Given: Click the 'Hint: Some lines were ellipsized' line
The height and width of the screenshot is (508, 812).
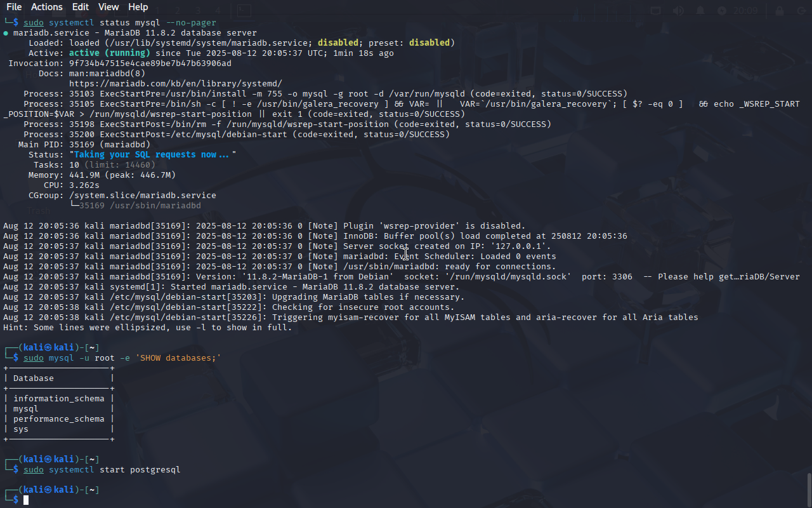Looking at the screenshot, I should (148, 328).
